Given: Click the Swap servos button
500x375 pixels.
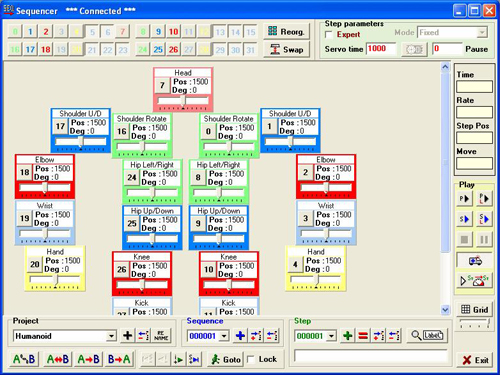Looking at the screenshot, I should (286, 50).
